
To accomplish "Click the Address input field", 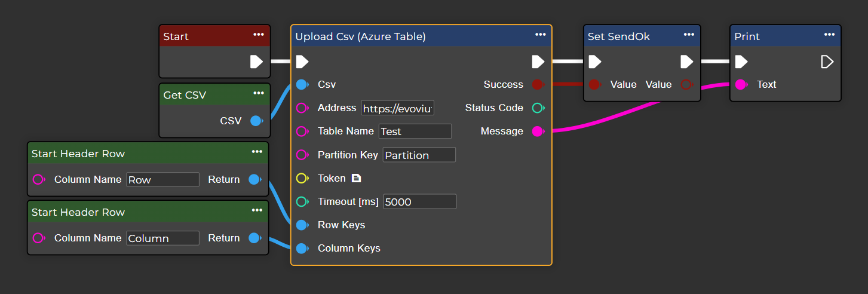I will pyautogui.click(x=397, y=108).
